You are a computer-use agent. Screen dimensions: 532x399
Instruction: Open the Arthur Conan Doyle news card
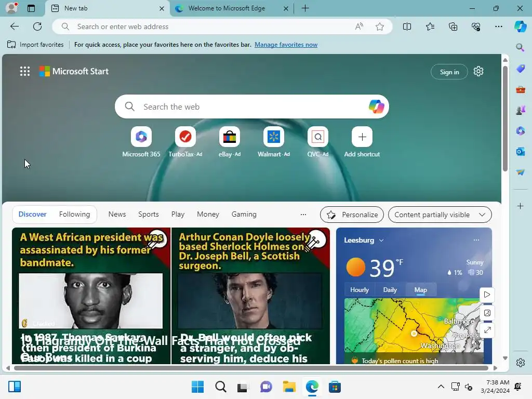250,296
